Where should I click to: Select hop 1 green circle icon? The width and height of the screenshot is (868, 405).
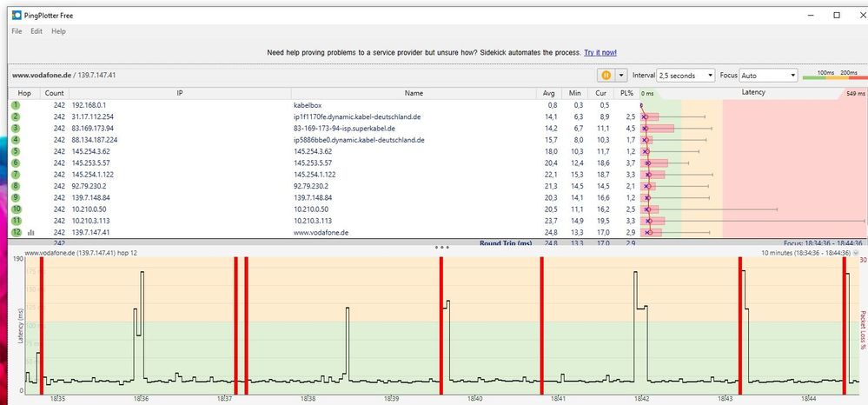tap(16, 105)
